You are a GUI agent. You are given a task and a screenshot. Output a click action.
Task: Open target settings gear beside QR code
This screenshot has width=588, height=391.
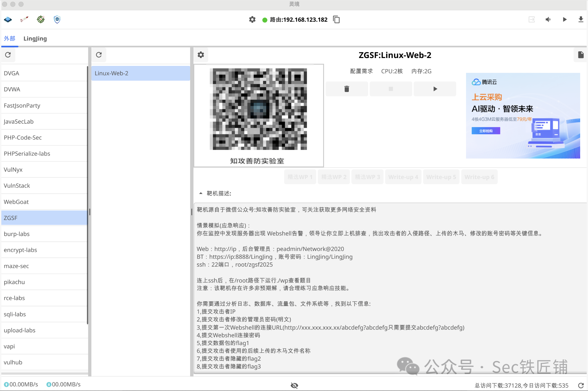(x=201, y=55)
